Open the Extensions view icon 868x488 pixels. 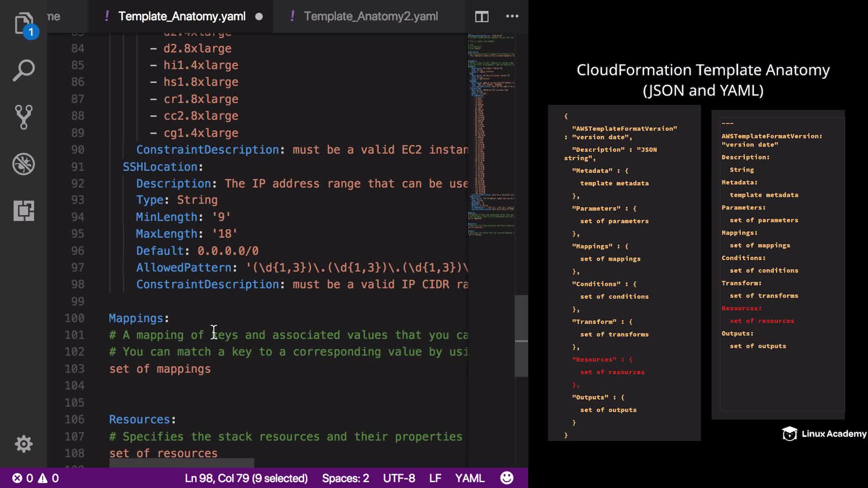point(24,211)
